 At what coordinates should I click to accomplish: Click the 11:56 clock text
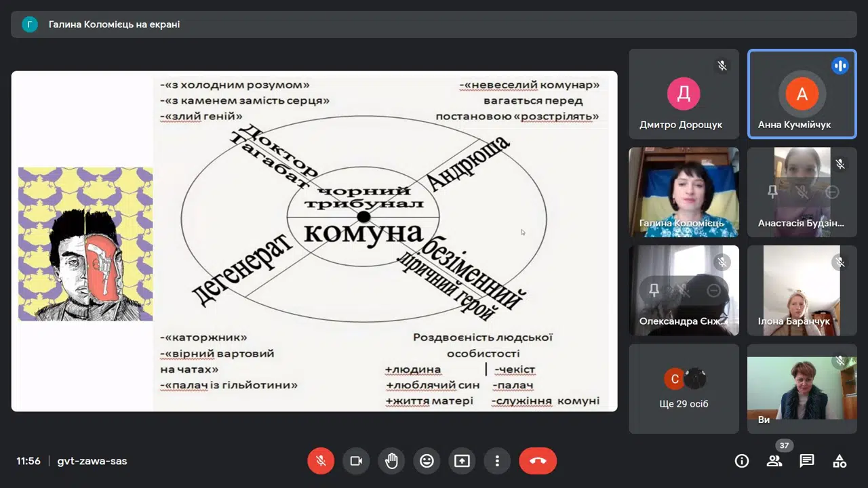coord(28,461)
